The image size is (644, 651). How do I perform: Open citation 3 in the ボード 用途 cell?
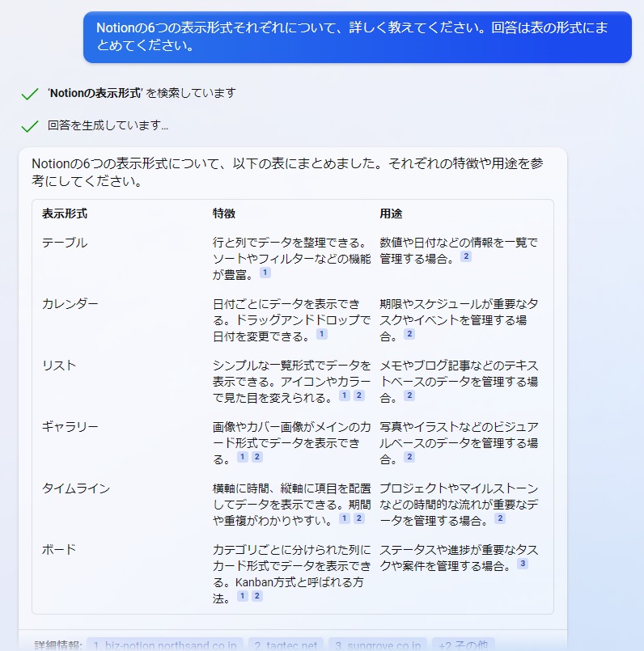click(x=523, y=564)
